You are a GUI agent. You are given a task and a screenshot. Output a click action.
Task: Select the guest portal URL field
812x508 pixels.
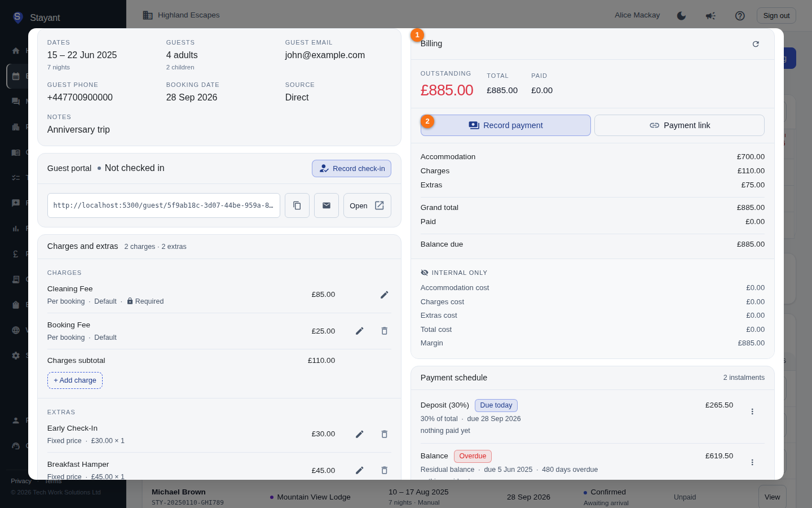pyautogui.click(x=164, y=205)
